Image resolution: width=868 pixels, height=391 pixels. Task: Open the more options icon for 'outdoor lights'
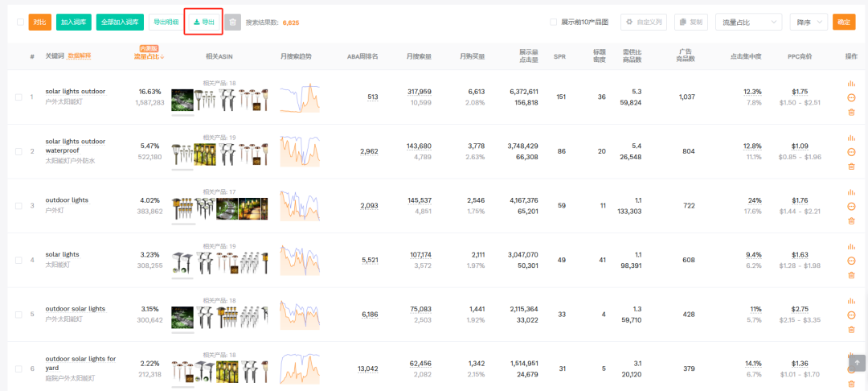coord(851,207)
